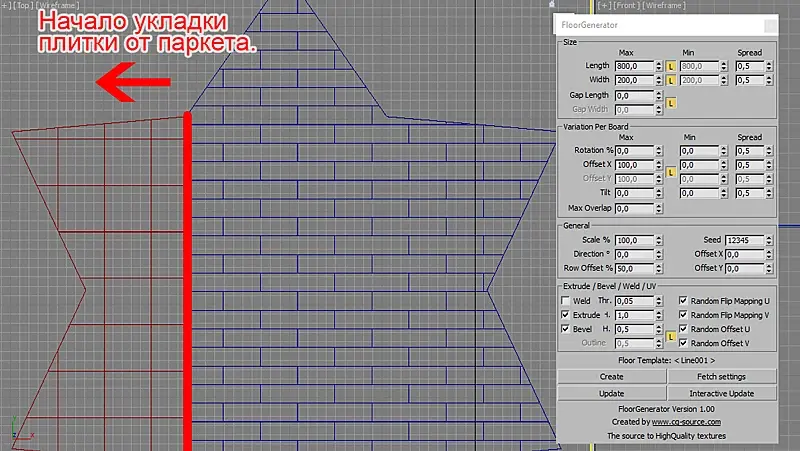Click the Scale % field

[634, 240]
